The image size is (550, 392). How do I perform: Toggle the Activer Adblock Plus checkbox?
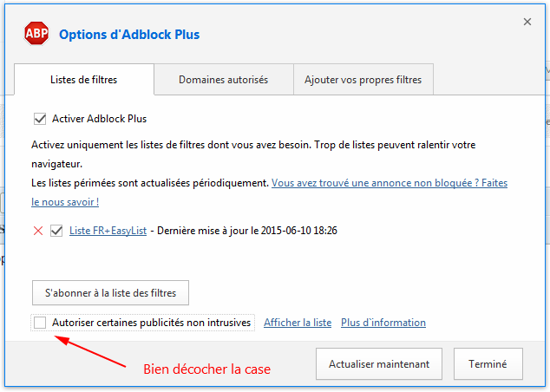(x=40, y=119)
